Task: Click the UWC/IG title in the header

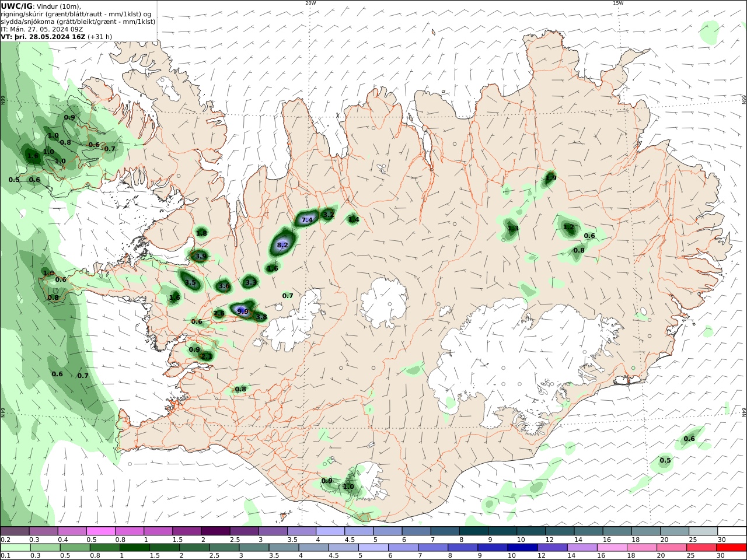Action: [x=16, y=6]
